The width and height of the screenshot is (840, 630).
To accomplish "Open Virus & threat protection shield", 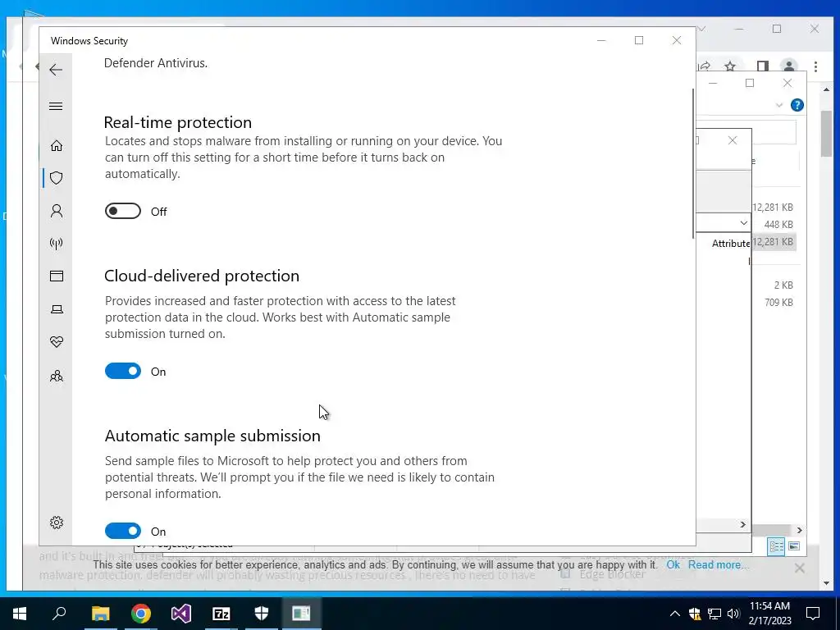I will click(x=57, y=178).
